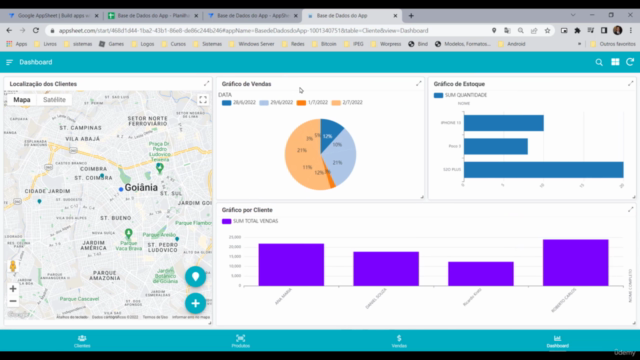The image size is (640, 360).
Task: Open the Bind bookmark
Action: pos(418,44)
